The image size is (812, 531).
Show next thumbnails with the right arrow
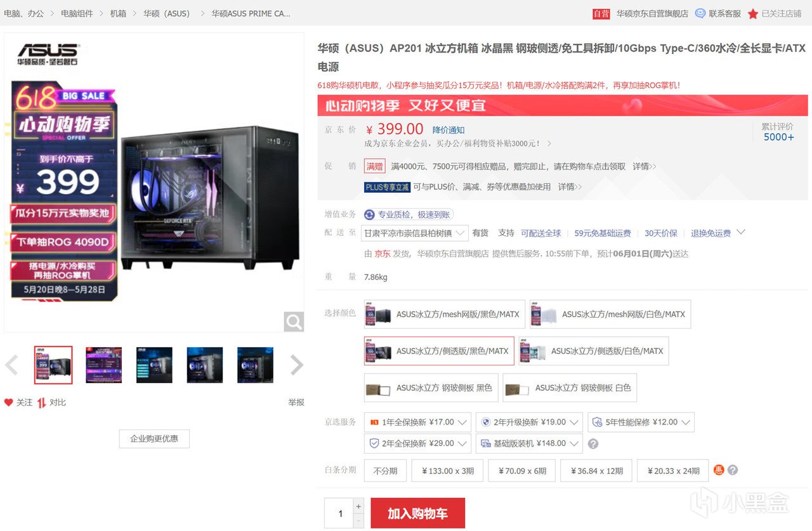pyautogui.click(x=297, y=365)
